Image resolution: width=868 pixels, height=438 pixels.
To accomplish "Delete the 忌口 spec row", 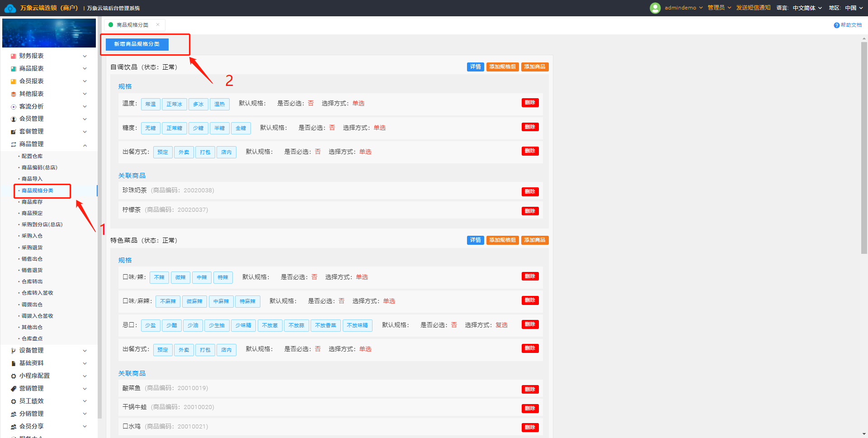I will pyautogui.click(x=530, y=324).
